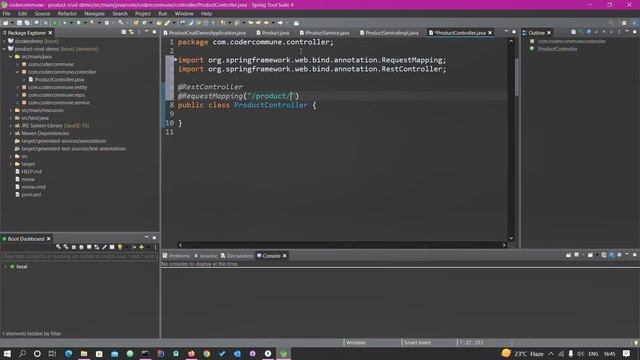Maximize the editor area

point(514,32)
